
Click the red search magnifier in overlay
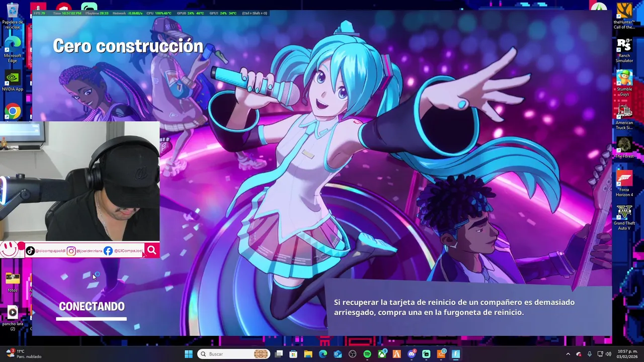151,250
